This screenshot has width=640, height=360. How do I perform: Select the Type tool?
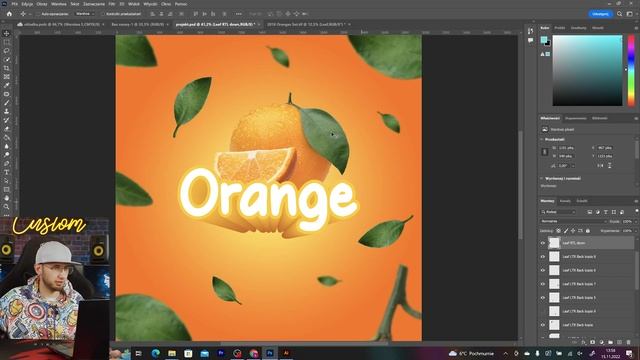6,172
